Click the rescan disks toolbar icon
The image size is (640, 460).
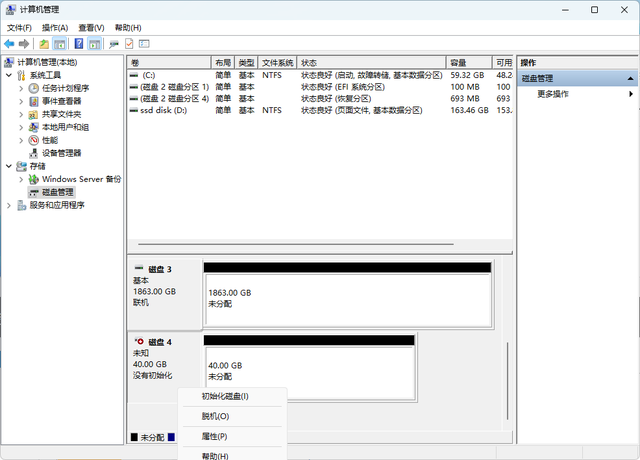tap(114, 44)
